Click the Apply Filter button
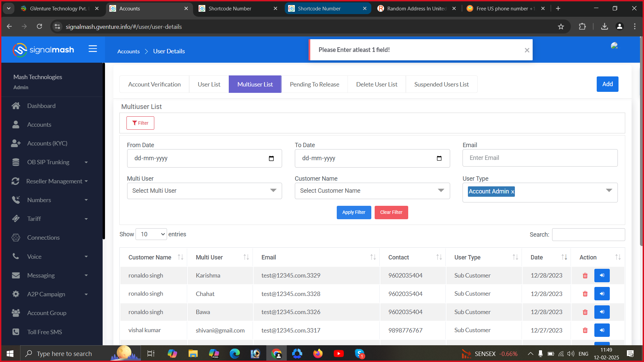This screenshot has width=644, height=362. 354,212
